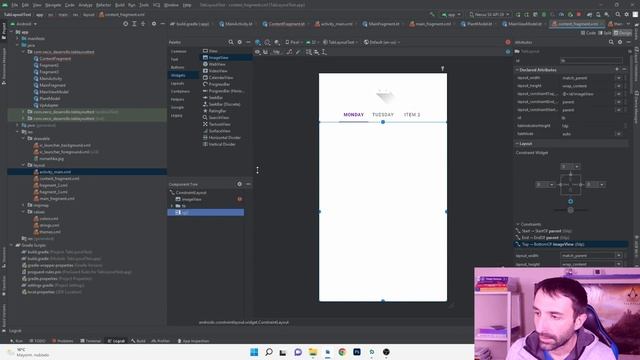Open the Refactor menu

103,5
